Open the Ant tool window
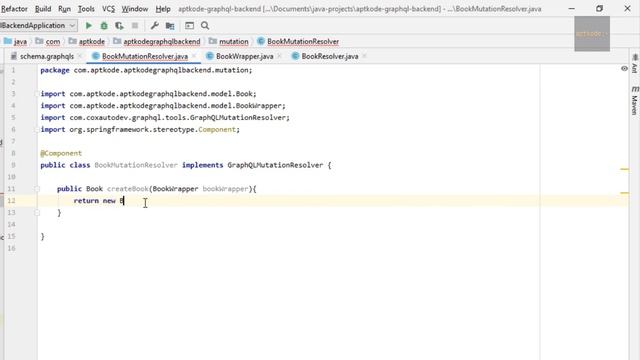The height and width of the screenshot is (360, 640). (x=635, y=64)
